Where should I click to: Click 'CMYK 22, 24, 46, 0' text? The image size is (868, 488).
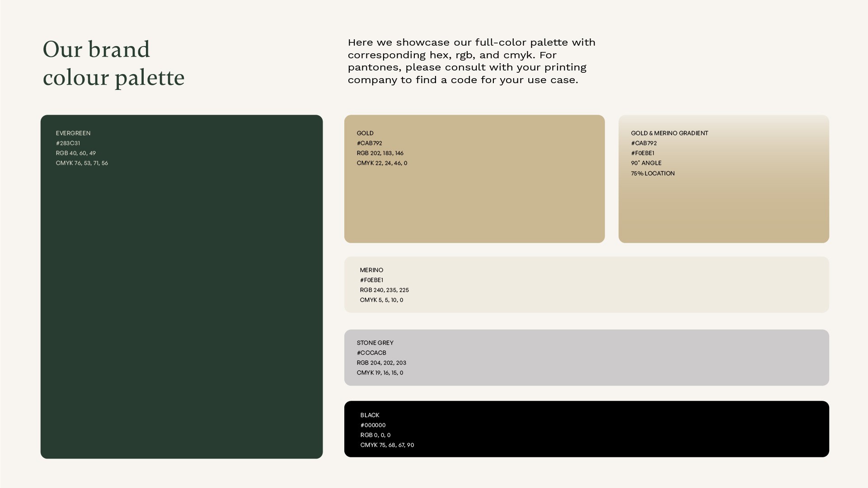(x=382, y=163)
